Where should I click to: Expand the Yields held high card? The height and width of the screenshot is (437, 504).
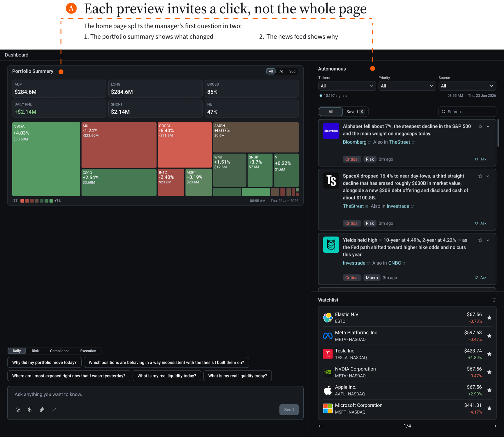click(x=488, y=240)
